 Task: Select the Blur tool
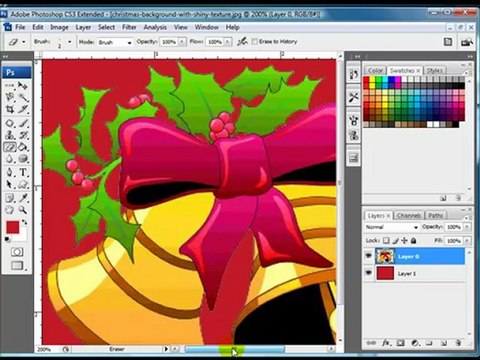pos(10,159)
